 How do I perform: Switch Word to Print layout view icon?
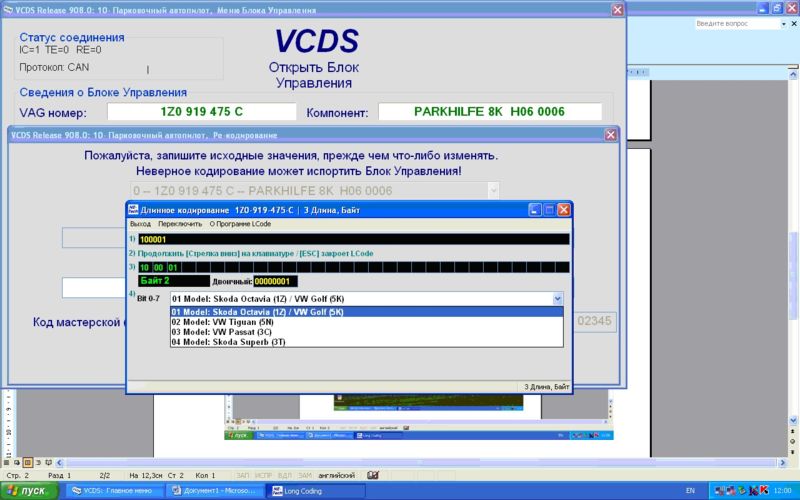28,463
